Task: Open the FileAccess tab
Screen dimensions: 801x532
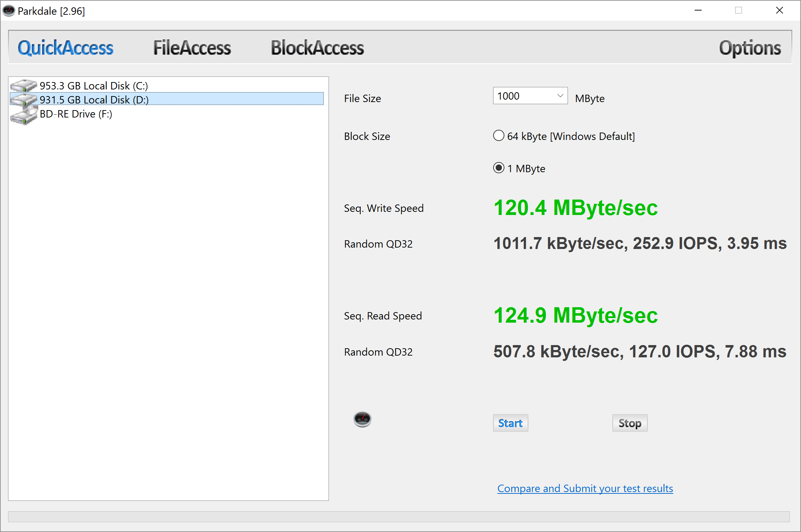Action: click(192, 48)
